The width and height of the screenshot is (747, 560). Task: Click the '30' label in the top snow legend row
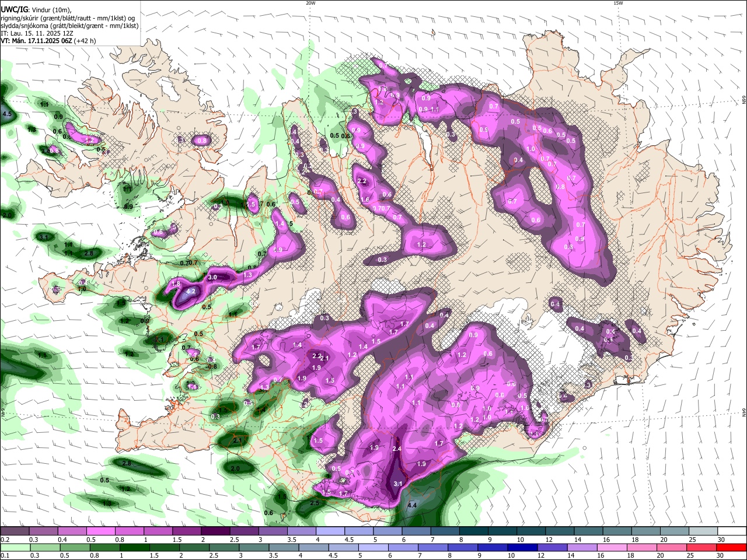click(721, 540)
